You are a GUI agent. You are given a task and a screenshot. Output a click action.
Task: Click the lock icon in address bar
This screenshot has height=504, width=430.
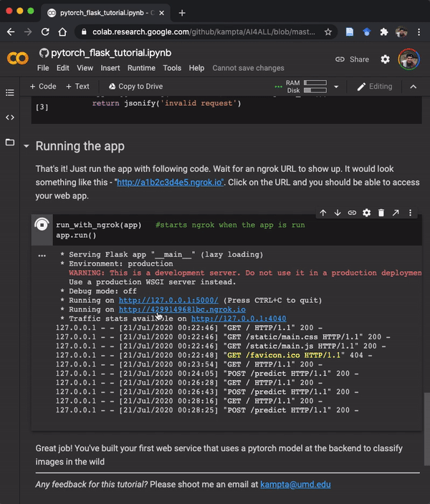pyautogui.click(x=84, y=31)
